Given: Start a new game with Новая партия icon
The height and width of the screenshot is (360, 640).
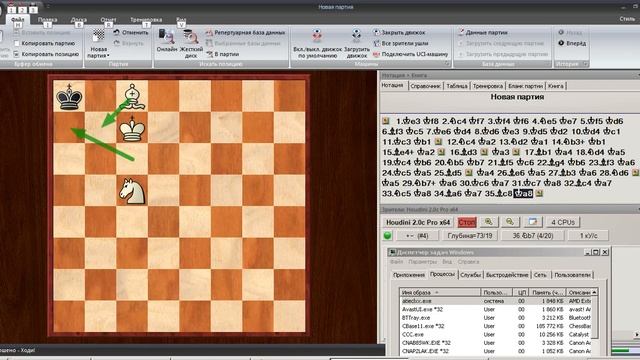Looking at the screenshot, I should (x=98, y=36).
